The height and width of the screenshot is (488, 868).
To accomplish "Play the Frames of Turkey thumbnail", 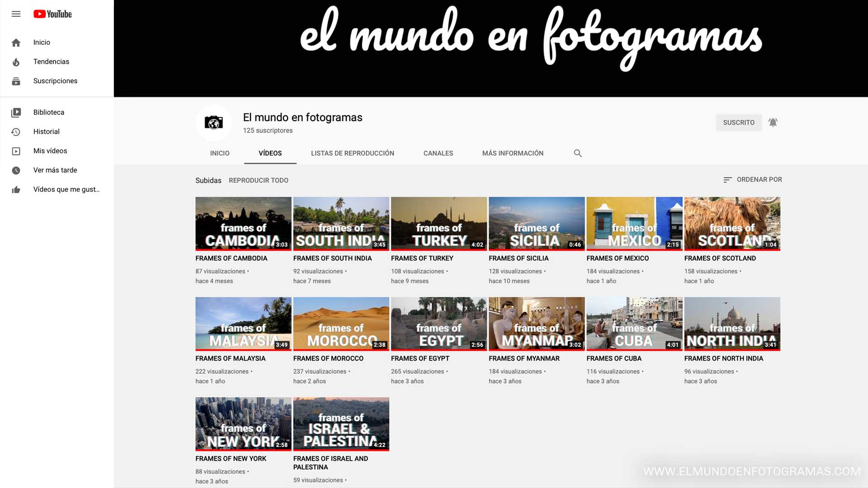I will click(439, 224).
